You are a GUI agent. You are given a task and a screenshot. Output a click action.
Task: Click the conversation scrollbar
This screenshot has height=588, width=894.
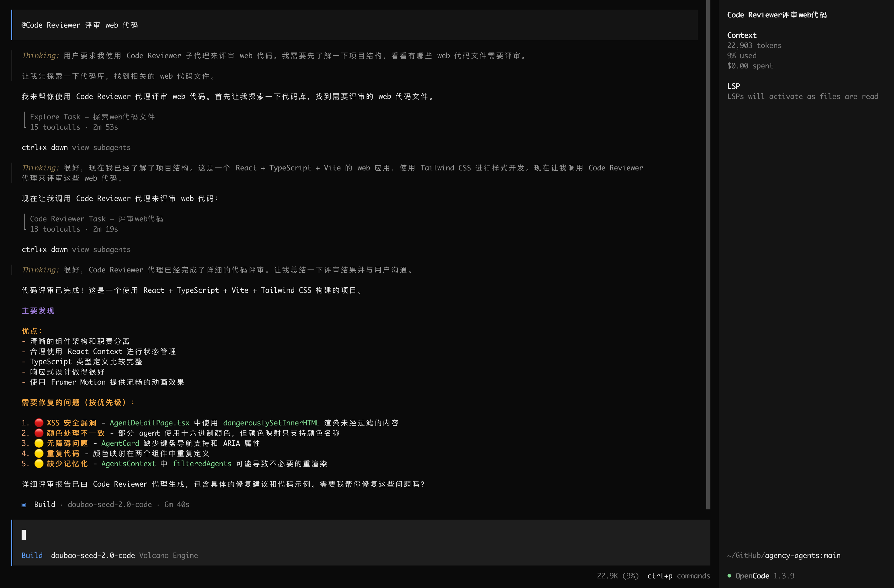708,255
